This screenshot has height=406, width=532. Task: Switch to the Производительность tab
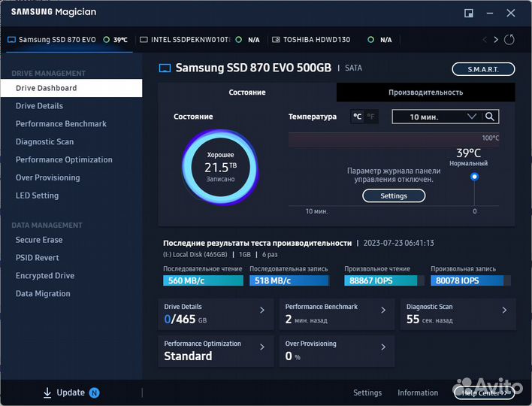(x=425, y=92)
